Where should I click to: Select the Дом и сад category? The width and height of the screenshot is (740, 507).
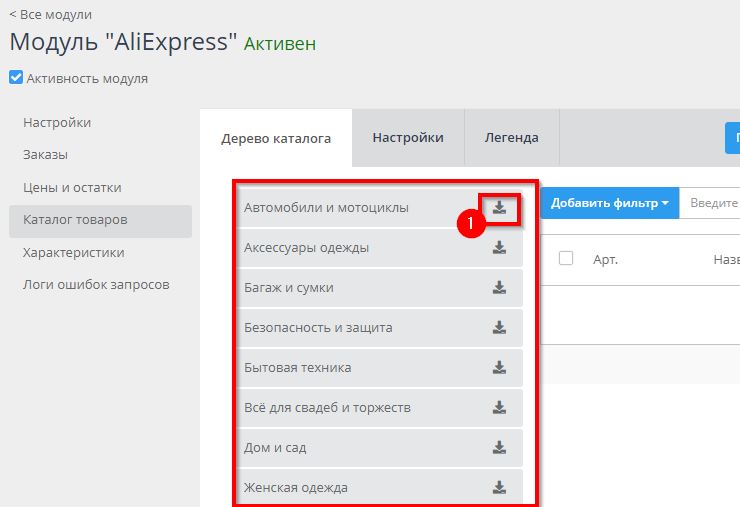click(380, 448)
